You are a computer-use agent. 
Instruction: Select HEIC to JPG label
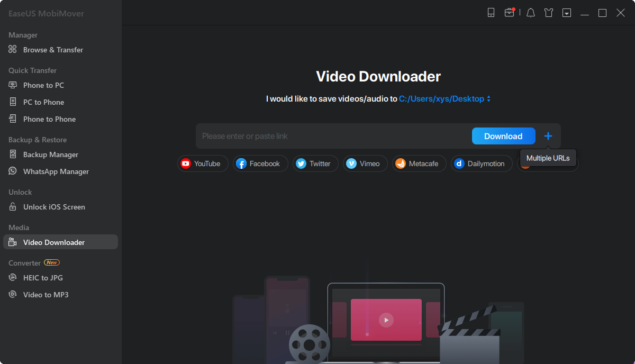coord(43,278)
